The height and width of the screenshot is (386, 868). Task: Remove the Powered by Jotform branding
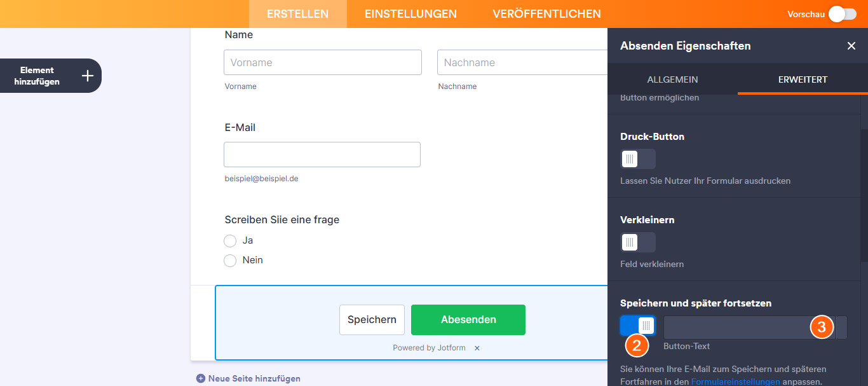(x=477, y=348)
